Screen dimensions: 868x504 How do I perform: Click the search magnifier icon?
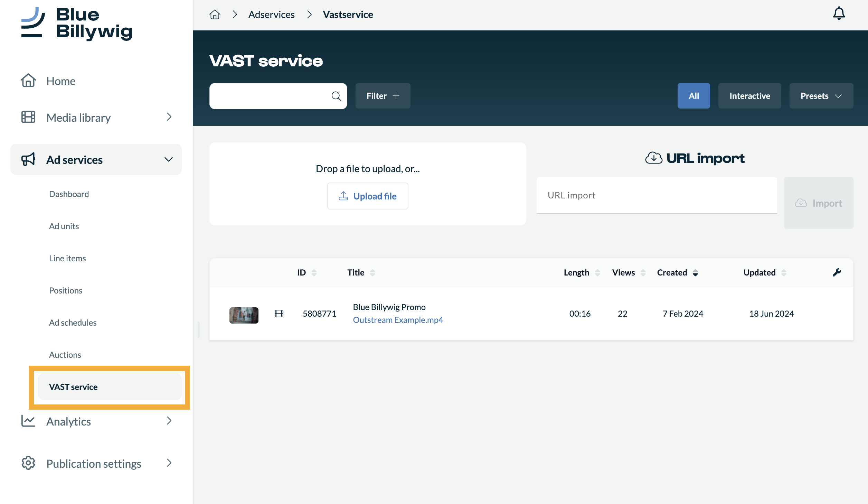pos(336,96)
